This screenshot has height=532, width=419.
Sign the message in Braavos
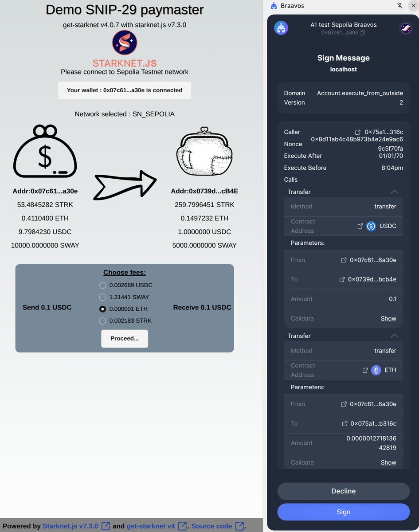[344, 512]
